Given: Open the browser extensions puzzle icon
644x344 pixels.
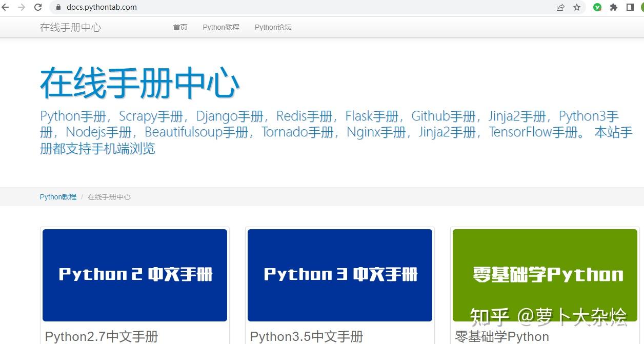Looking at the screenshot, I should [x=613, y=7].
